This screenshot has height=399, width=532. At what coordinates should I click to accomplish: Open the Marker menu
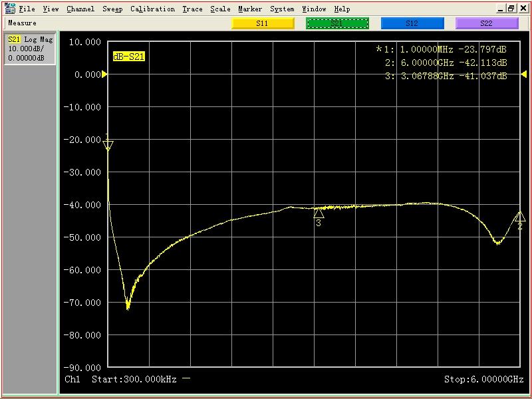pyautogui.click(x=250, y=9)
